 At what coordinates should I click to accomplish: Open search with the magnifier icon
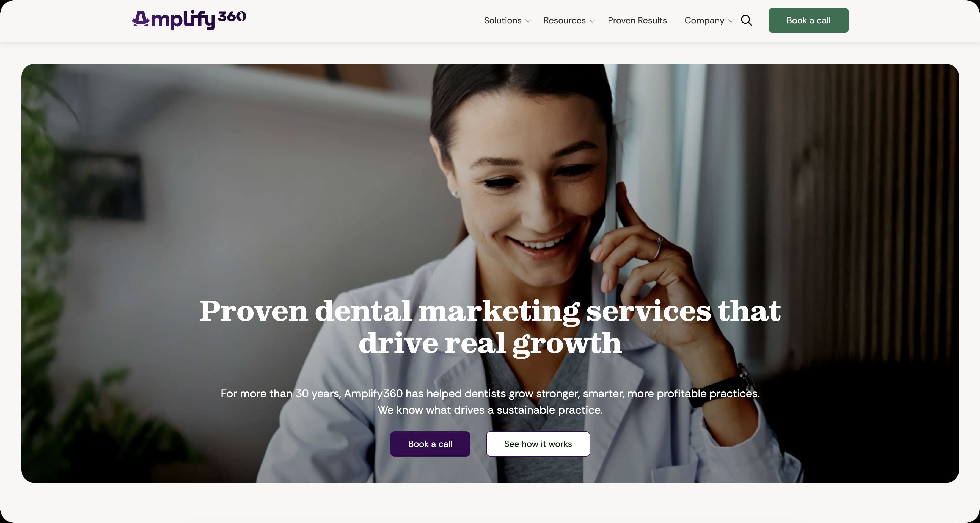(747, 20)
